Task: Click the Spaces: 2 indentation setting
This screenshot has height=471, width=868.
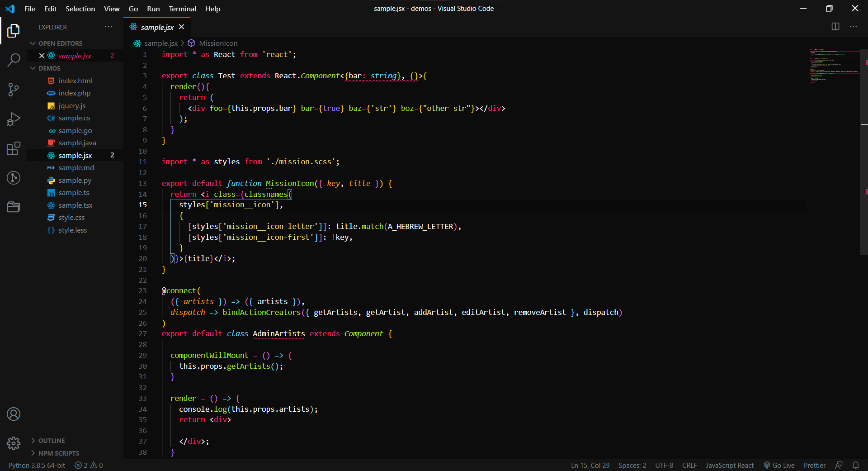Action: pos(632,465)
